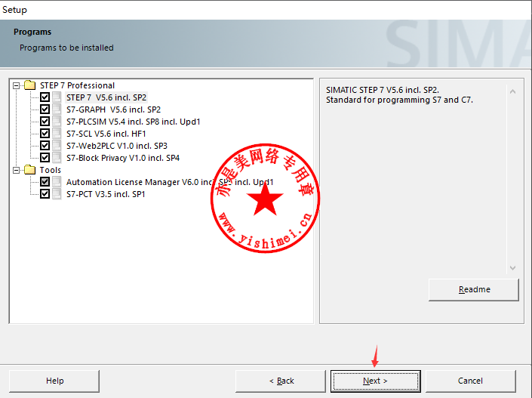The width and height of the screenshot is (532, 398).
Task: Go back to the previous setup step
Action: point(280,381)
